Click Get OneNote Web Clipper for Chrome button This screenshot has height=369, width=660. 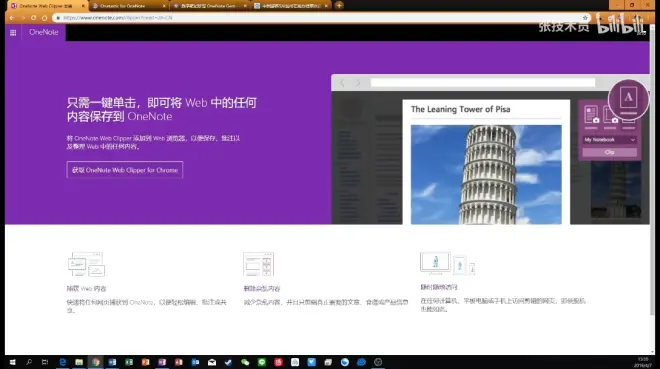(x=125, y=170)
